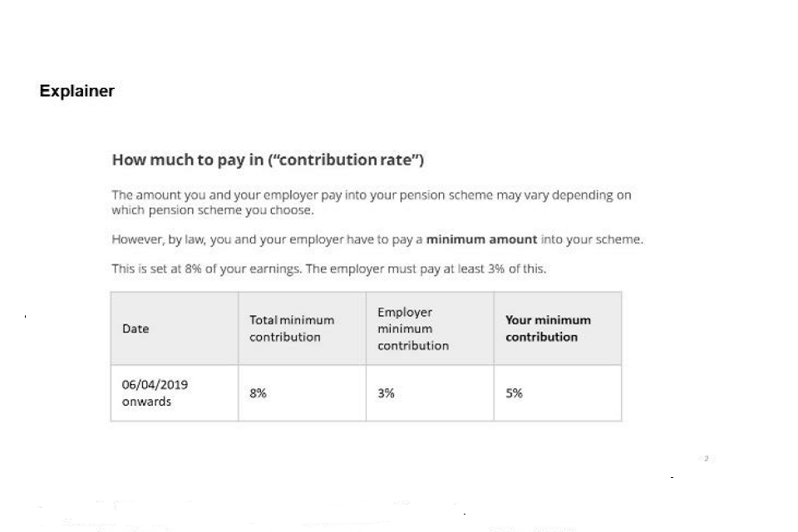Click the word "onwards" in the table
Viewport: 798px width, 532px height.
pyautogui.click(x=146, y=401)
